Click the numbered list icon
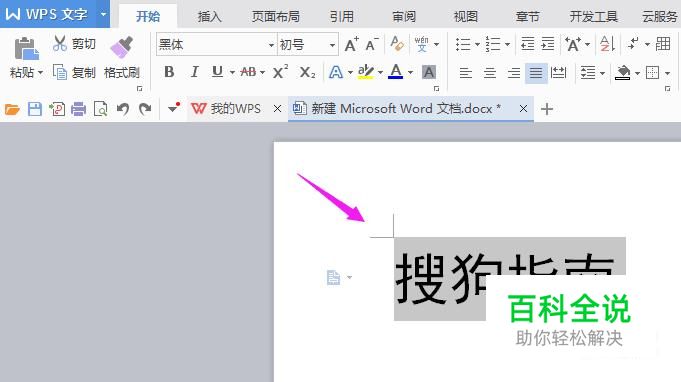Viewport: 681px width, 382px height. 493,44
